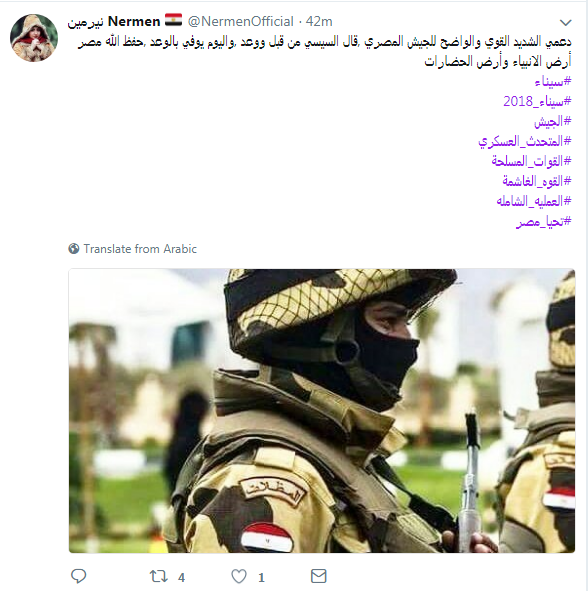Open the 42m timestamp link
Viewport: 588px width, 591px height.
(319, 21)
